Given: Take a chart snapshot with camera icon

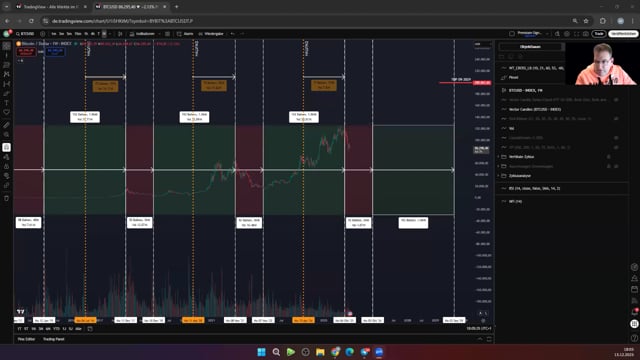Looking at the screenshot, I should click(586, 34).
